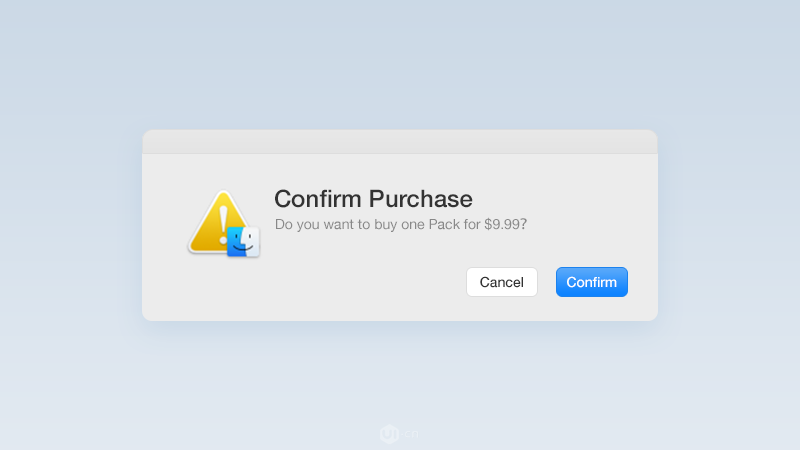Click the Confirm Purchase heading
This screenshot has height=450, width=800.
(x=373, y=199)
